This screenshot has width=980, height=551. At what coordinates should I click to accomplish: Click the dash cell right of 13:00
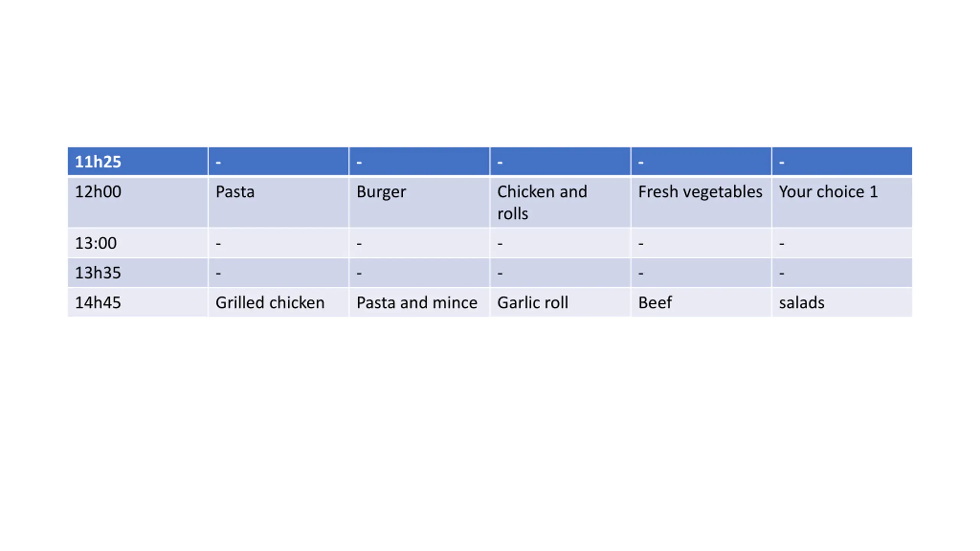(x=278, y=243)
